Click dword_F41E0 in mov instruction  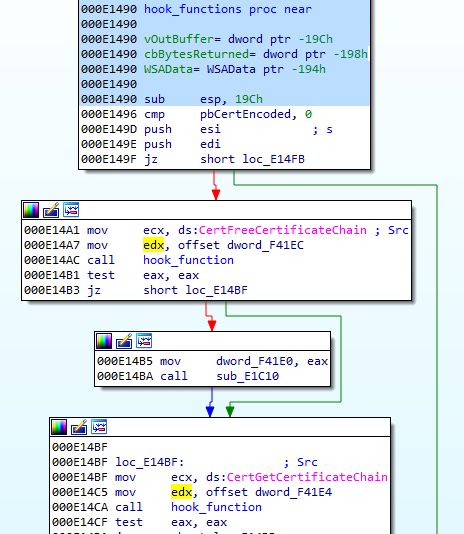(x=254, y=361)
